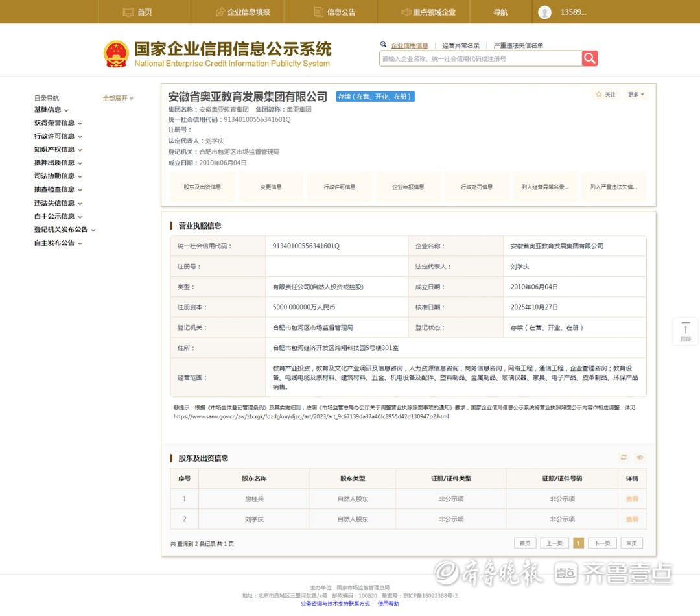This screenshot has height=616, width=700.
Task: Expand 登记机关发布公告 in the sidebar
Action: point(65,230)
